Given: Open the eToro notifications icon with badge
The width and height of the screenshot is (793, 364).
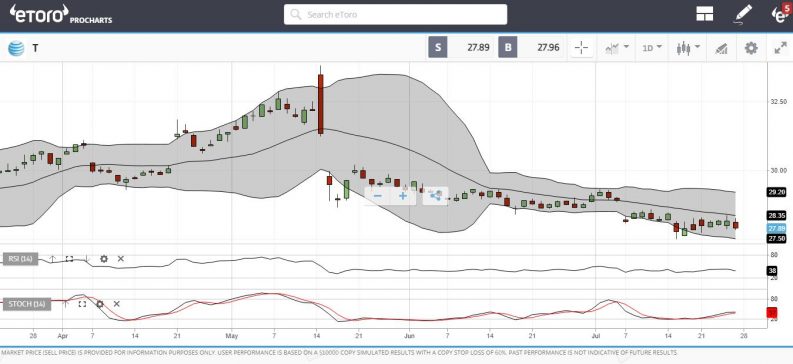Looking at the screenshot, I should click(780, 14).
